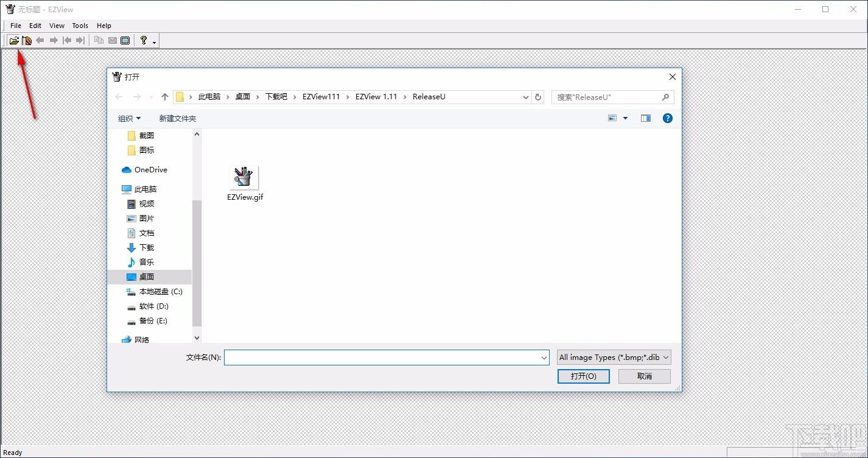The image size is (868, 458).
Task: Click the fit-image toolbar icon
Action: (112, 41)
